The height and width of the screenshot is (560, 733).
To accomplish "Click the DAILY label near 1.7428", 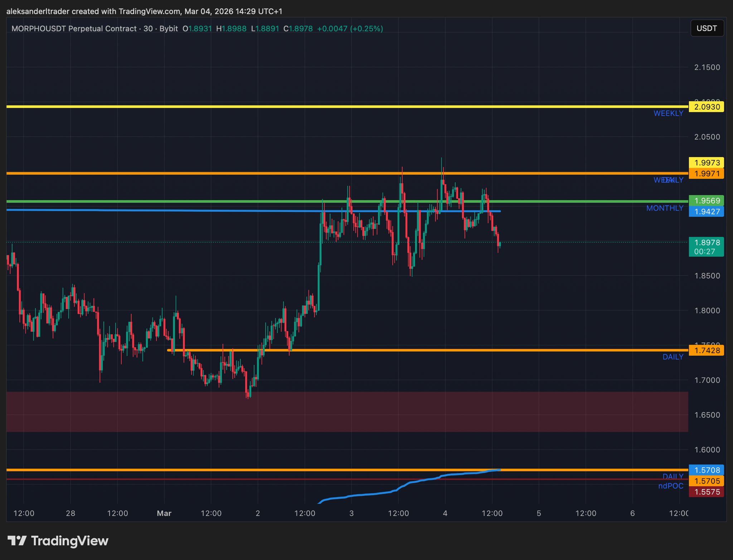I will (673, 357).
